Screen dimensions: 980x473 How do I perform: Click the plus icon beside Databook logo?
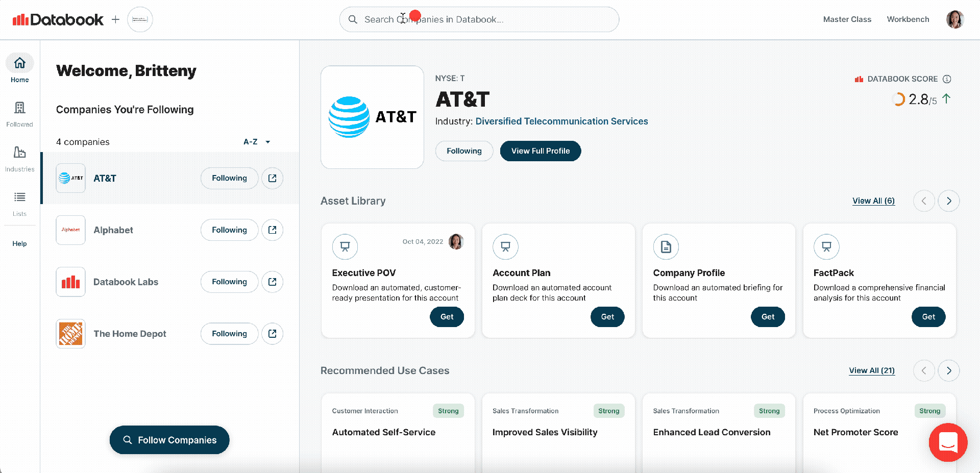(115, 19)
